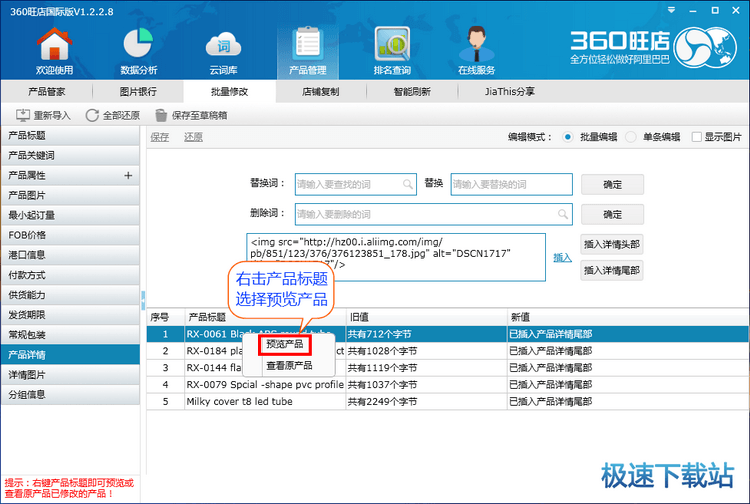Image resolution: width=750 pixels, height=504 pixels.
Task: Select row Milky cover t8 led tube
Action: pyautogui.click(x=447, y=402)
